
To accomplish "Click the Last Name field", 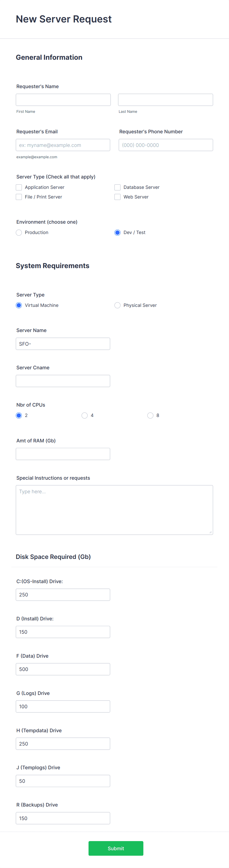I will click(x=165, y=99).
